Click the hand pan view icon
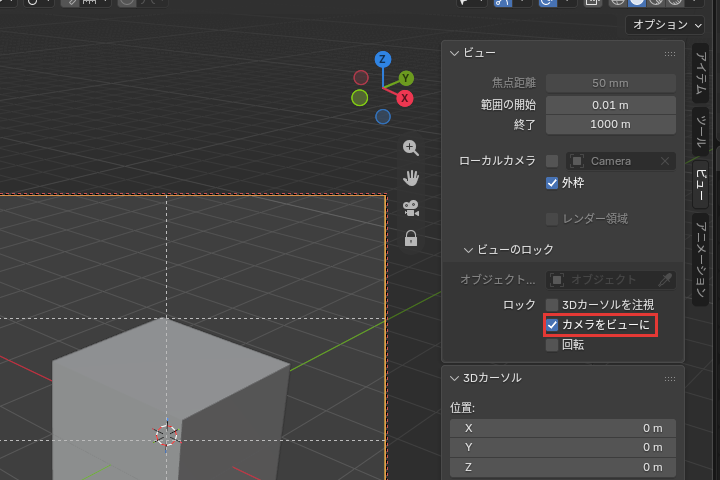The height and width of the screenshot is (480, 720). coord(411,178)
